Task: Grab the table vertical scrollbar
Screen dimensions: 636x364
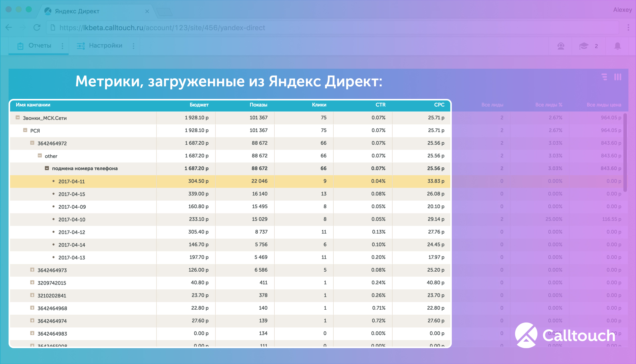Action: 625,152
